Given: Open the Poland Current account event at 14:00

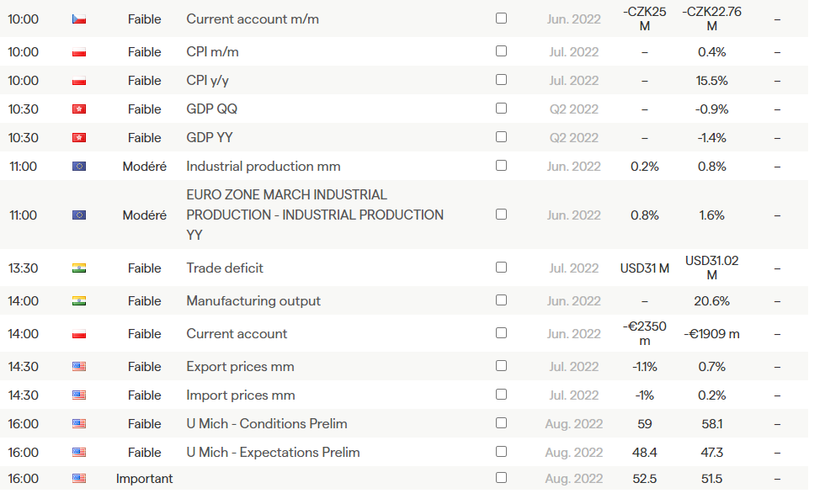Looking at the screenshot, I should 237,334.
